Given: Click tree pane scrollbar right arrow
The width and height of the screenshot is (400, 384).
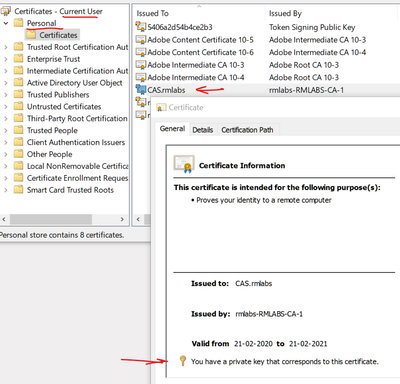Looking at the screenshot, I should [x=122, y=219].
